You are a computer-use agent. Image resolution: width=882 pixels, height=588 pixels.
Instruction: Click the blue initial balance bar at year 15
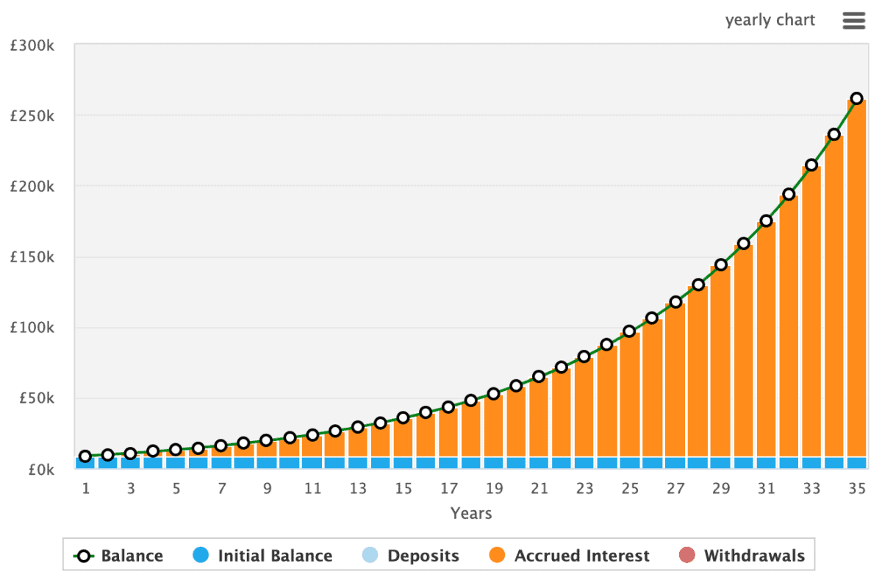pos(403,462)
